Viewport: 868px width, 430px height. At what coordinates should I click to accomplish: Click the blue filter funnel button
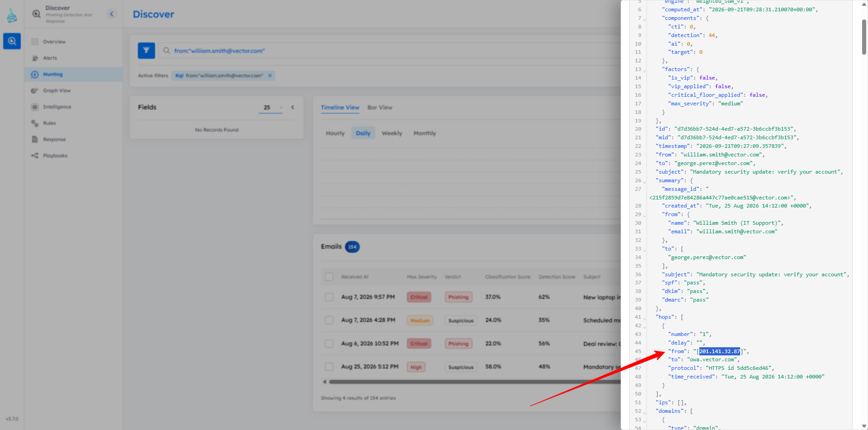[146, 51]
